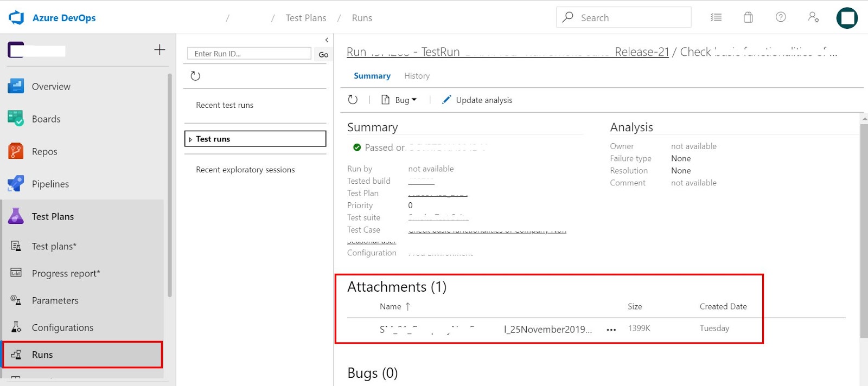Open Runs sub-item in sidebar
This screenshot has height=386, width=868.
tap(82, 355)
